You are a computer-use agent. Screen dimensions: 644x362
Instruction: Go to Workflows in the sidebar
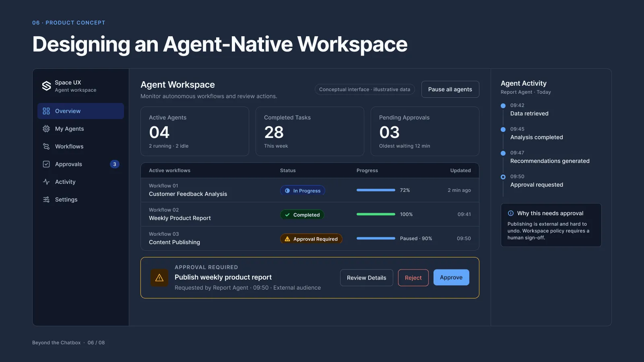(x=80, y=146)
